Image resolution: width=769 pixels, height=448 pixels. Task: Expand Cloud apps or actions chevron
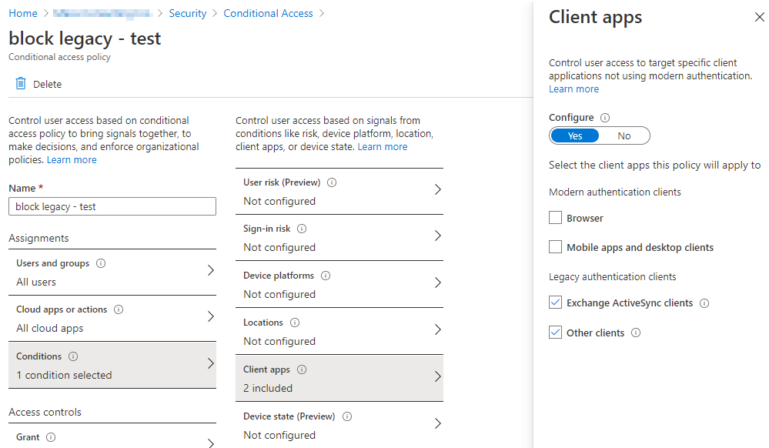[211, 316]
